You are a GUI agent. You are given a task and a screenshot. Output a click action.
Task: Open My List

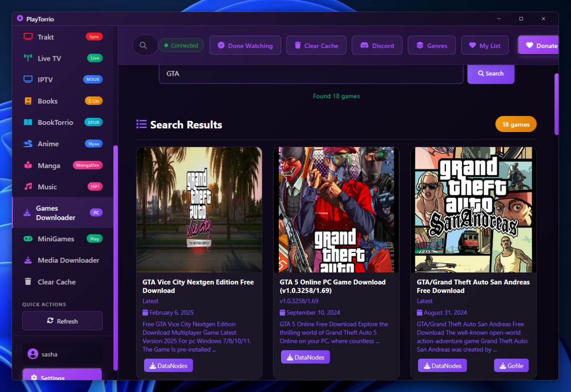tap(484, 45)
